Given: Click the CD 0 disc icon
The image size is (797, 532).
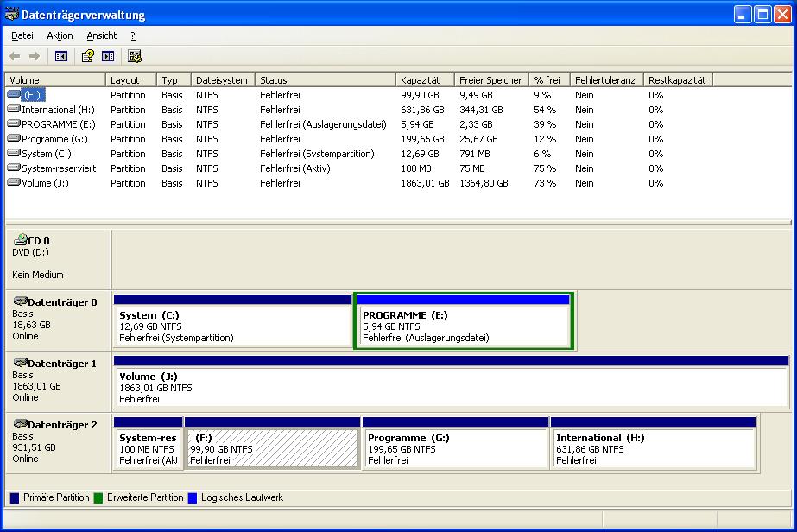Looking at the screenshot, I should click(x=21, y=239).
